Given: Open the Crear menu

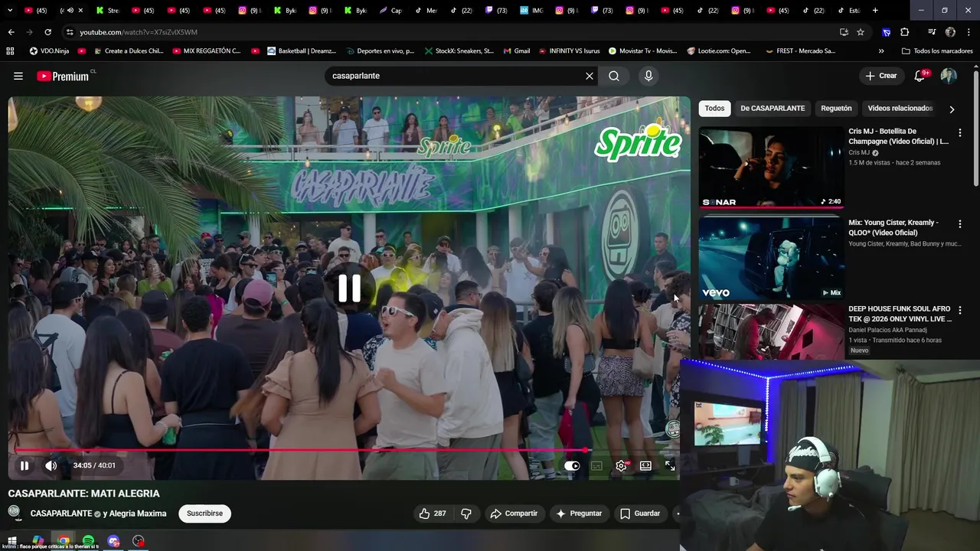Looking at the screenshot, I should 881,76.
